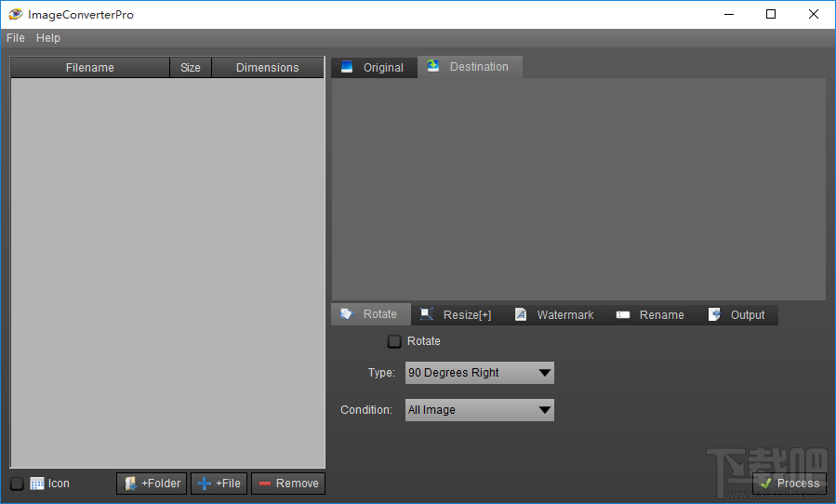Click the +File button
Viewport: 836px width, 504px height.
219,484
